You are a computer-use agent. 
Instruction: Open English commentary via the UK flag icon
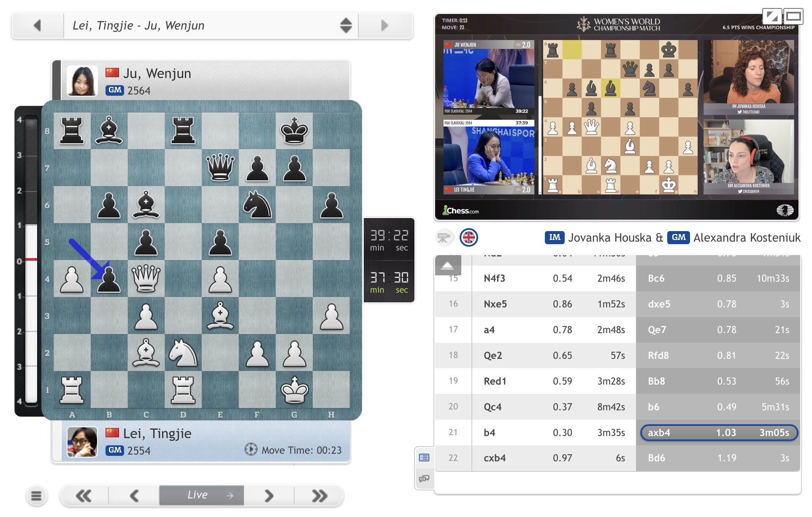click(468, 238)
